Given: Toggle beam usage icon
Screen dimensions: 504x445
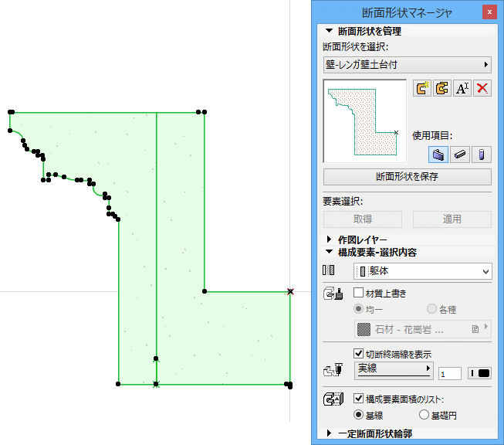Looking at the screenshot, I should coord(460,155).
